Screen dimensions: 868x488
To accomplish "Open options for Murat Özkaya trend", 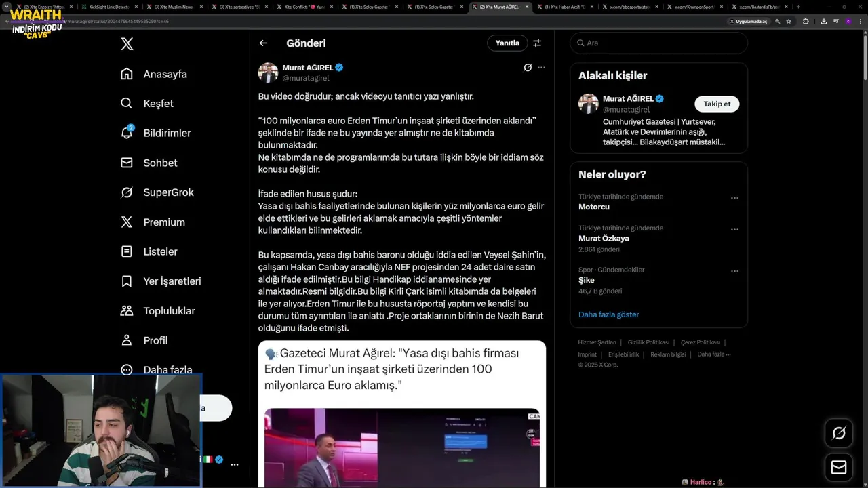I will pos(734,229).
